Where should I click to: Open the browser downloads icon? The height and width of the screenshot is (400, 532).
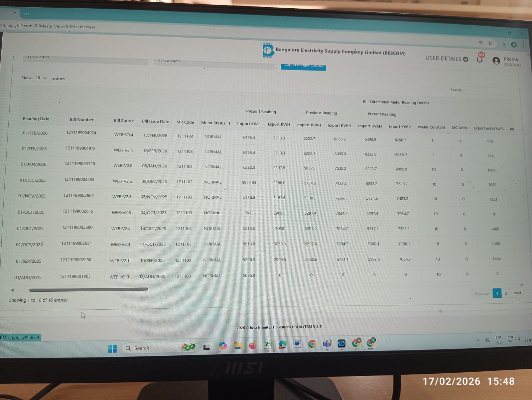tap(504, 44)
